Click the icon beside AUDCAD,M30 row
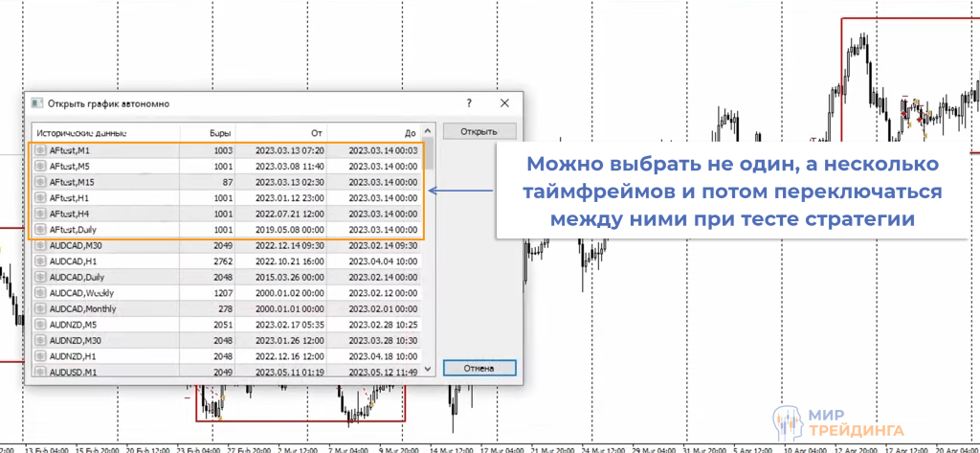The image size is (980, 453). [40, 245]
